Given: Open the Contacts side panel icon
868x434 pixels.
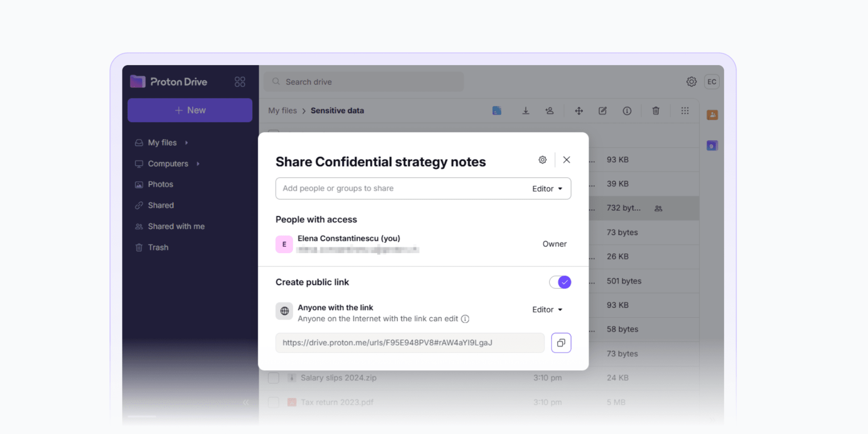Looking at the screenshot, I should tap(712, 115).
